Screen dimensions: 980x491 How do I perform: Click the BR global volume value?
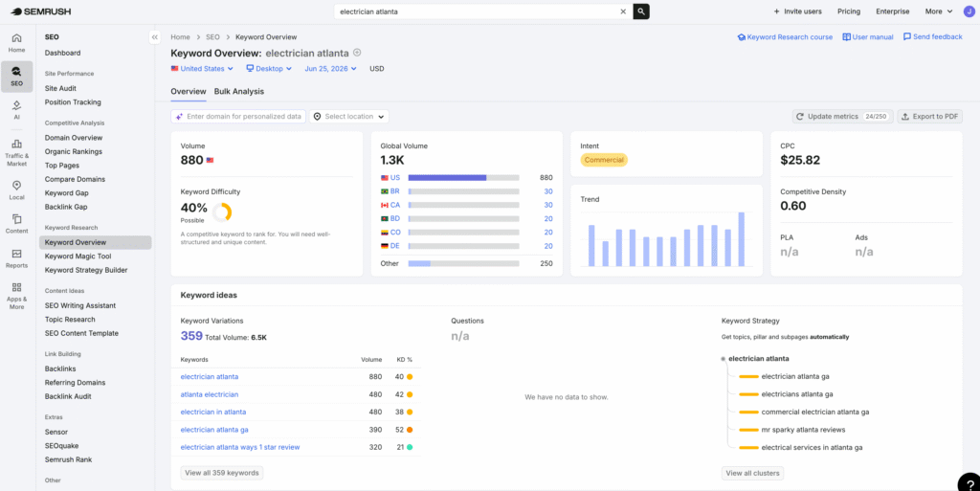click(x=548, y=191)
